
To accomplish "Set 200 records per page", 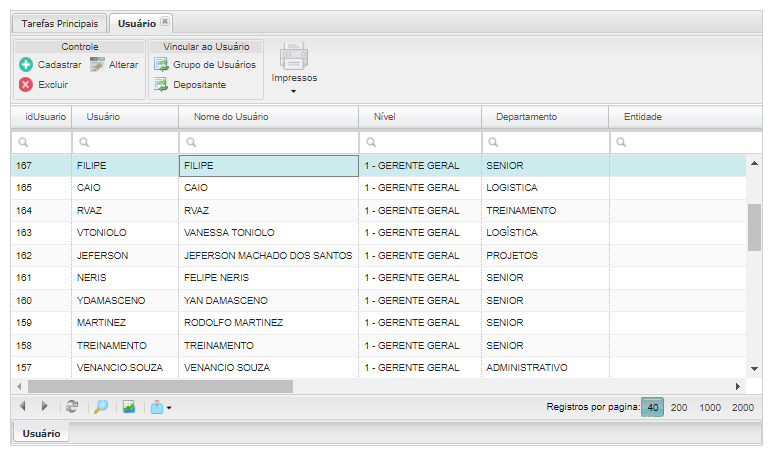I will pos(679,407).
